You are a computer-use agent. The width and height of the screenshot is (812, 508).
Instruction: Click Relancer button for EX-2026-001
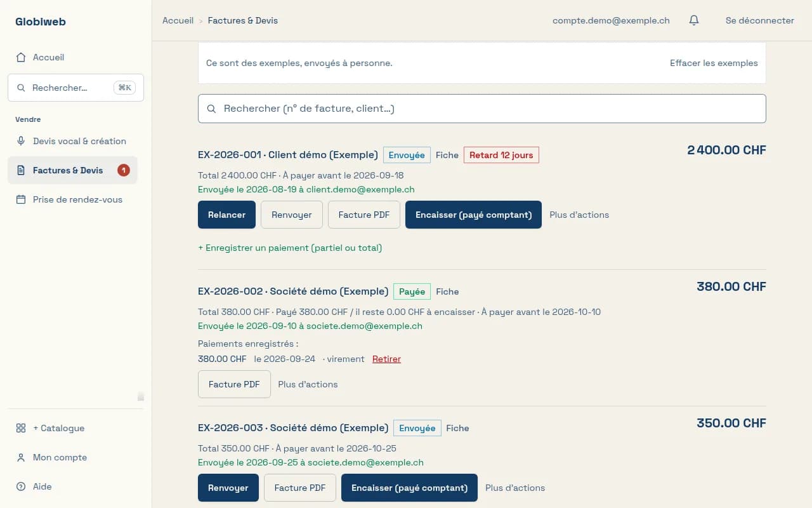[x=226, y=215]
